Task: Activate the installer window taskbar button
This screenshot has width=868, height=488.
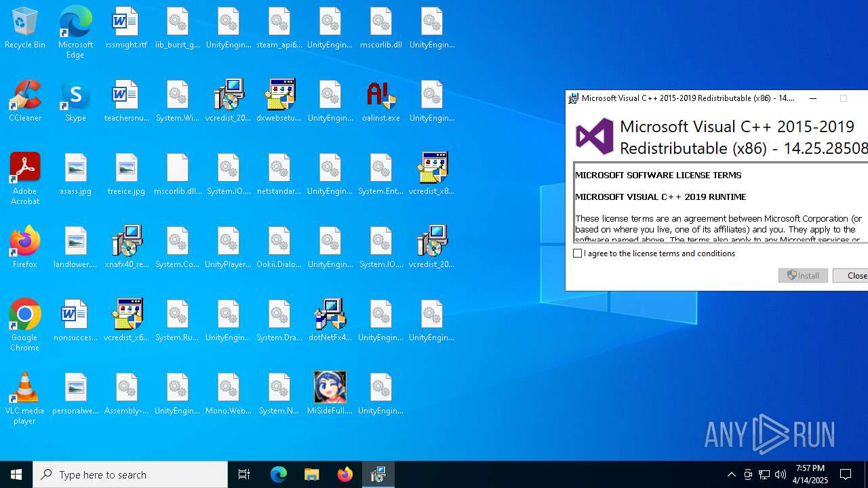Action: [x=378, y=474]
